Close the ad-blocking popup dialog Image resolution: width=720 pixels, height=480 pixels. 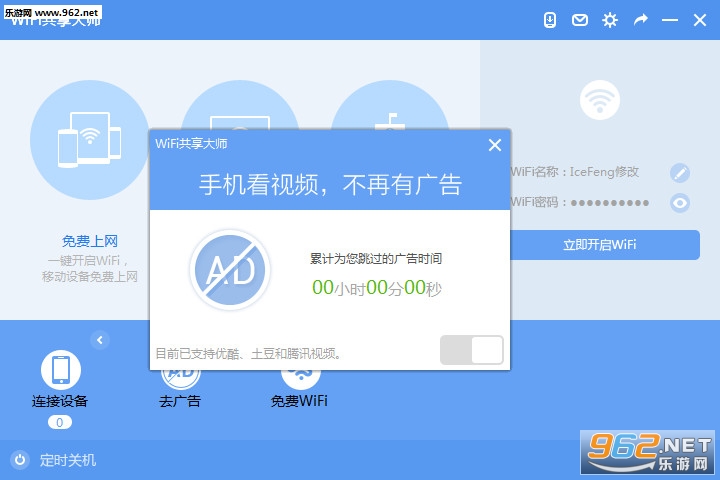(x=495, y=145)
